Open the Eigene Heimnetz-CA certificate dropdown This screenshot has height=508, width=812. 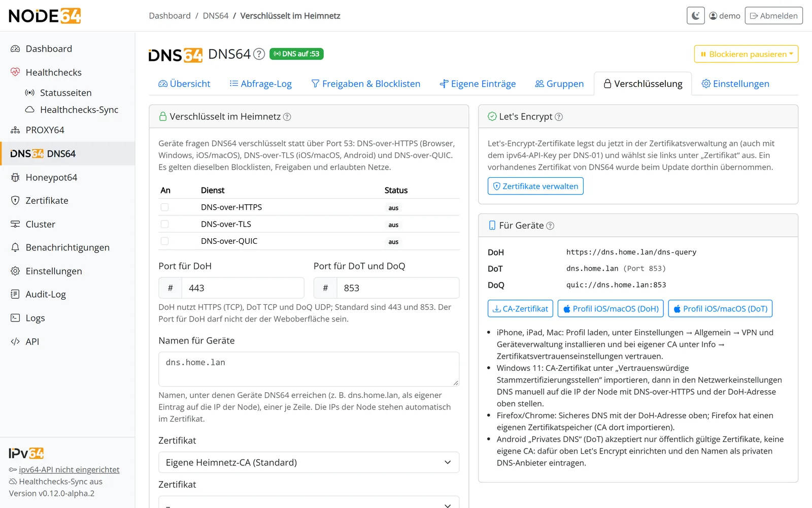pos(309,462)
